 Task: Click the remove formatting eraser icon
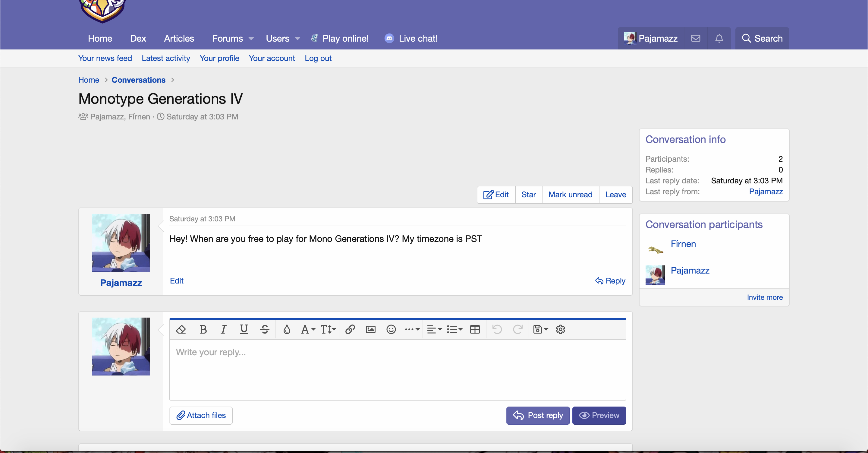click(x=181, y=329)
